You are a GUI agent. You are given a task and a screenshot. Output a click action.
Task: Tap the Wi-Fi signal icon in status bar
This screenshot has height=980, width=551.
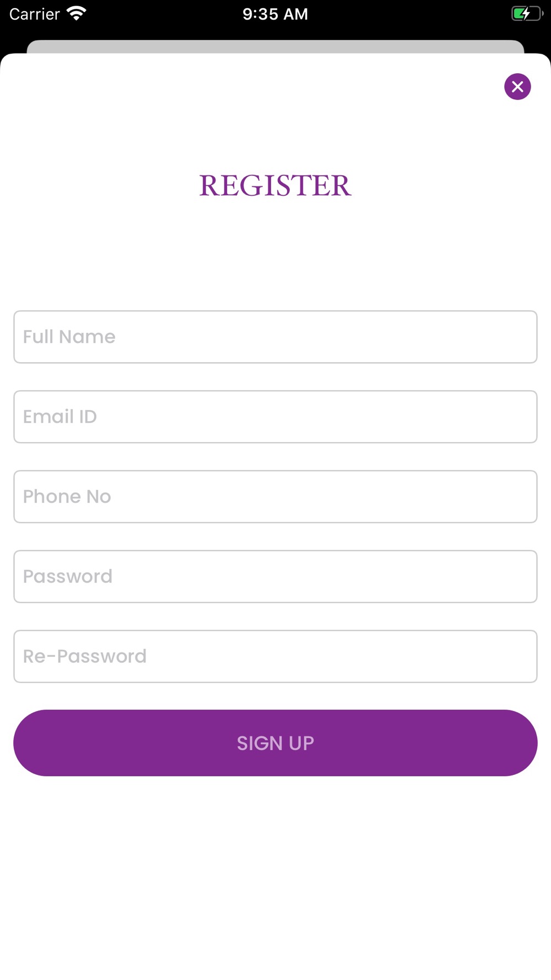point(76,13)
